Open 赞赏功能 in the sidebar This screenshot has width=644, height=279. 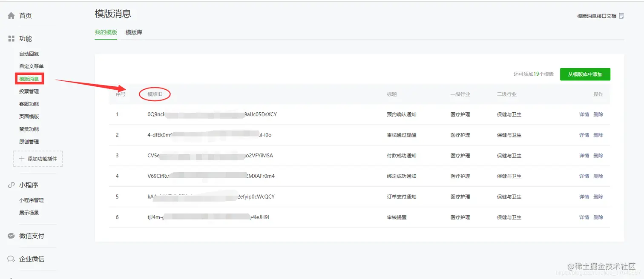point(29,129)
